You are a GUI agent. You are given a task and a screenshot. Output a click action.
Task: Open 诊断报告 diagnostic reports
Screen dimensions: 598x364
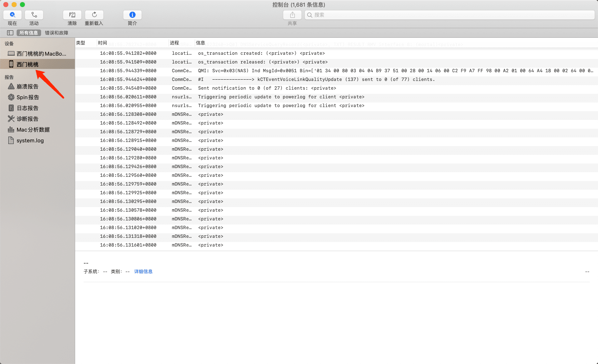pyautogui.click(x=27, y=119)
